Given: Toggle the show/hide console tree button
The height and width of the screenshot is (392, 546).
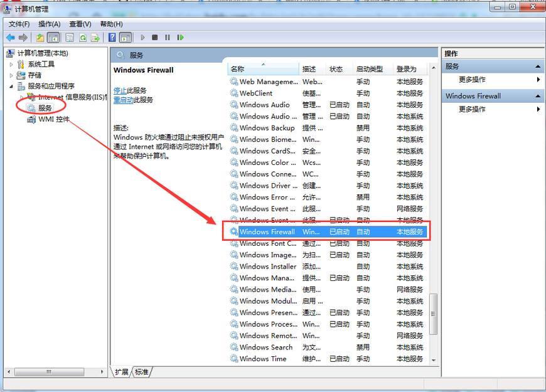Looking at the screenshot, I should tap(53, 37).
